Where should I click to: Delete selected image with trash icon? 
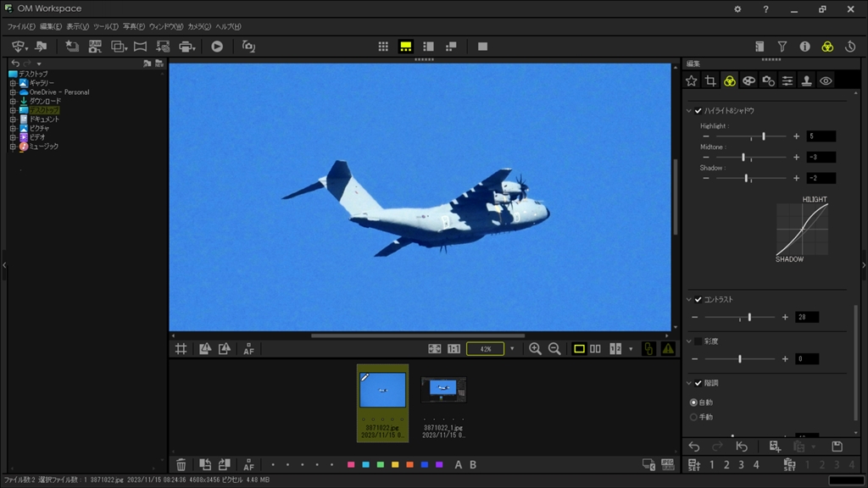point(181,465)
